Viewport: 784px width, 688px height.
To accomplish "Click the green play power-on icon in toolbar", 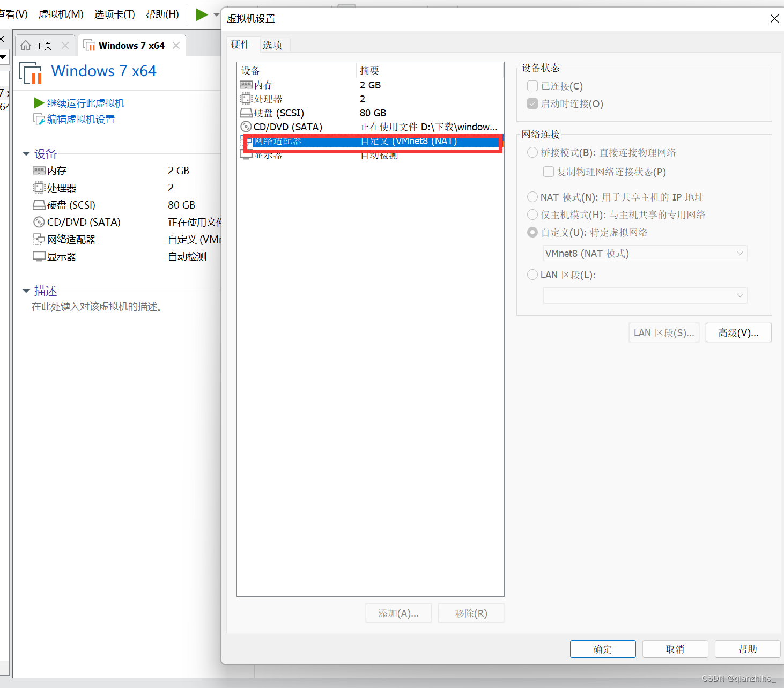I will tap(202, 14).
